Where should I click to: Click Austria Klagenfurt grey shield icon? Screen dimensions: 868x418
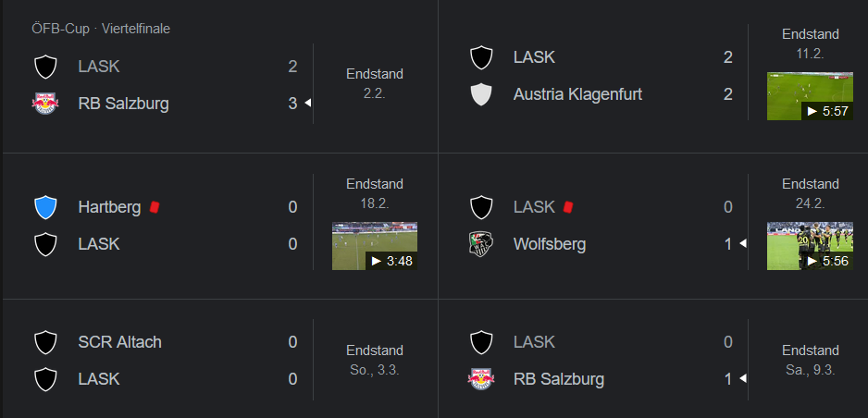coord(480,94)
